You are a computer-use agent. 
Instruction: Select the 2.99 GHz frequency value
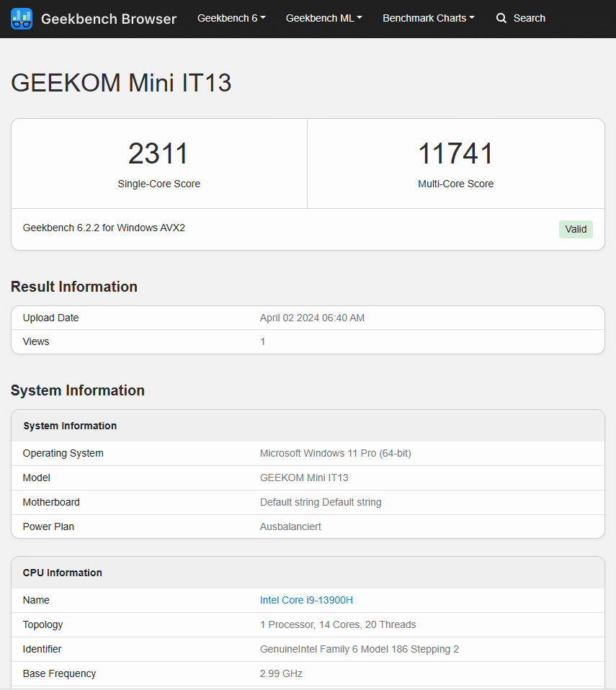click(x=281, y=673)
